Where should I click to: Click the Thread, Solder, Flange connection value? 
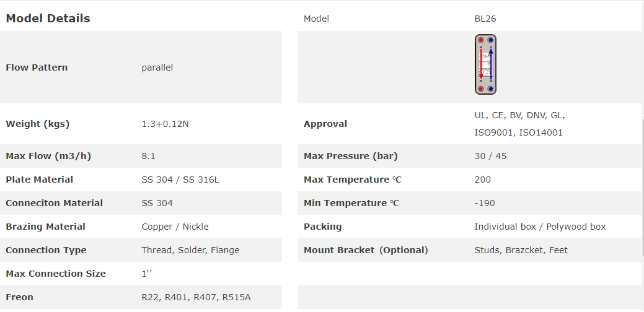coord(190,250)
